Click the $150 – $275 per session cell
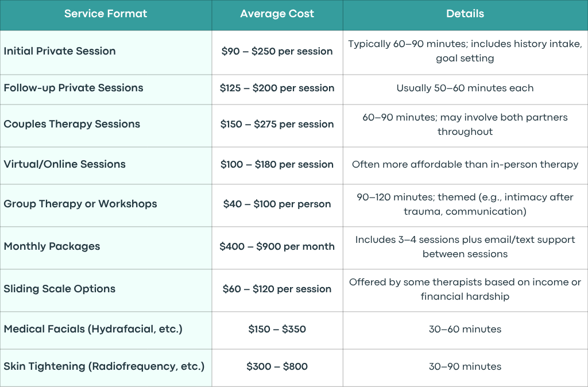 (x=277, y=124)
